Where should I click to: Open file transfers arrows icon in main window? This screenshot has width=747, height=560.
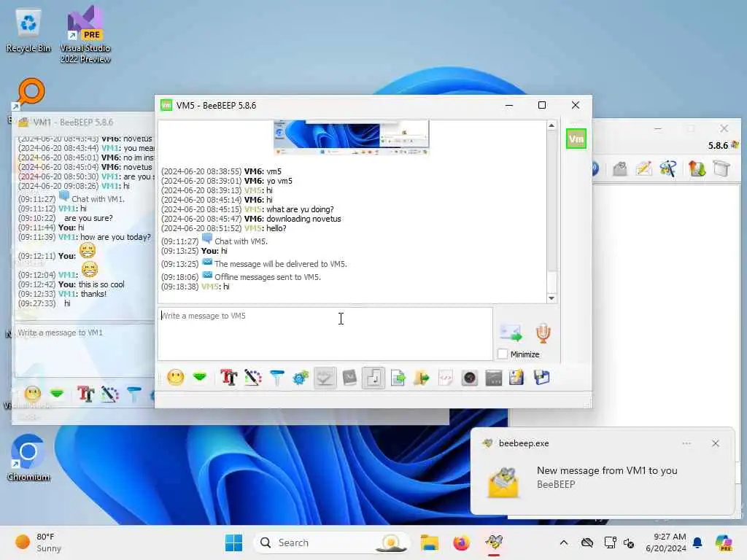pyautogui.click(x=697, y=168)
